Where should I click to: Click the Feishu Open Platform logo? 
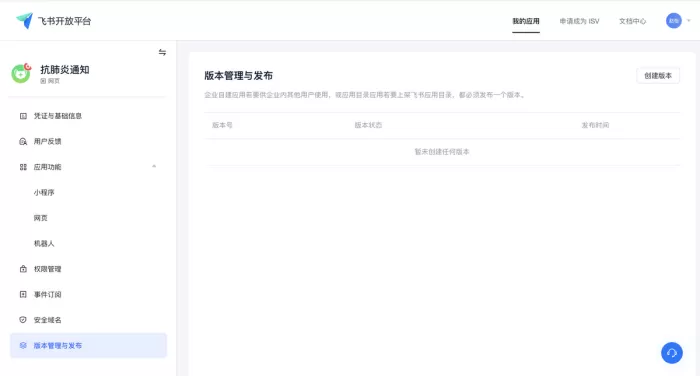pyautogui.click(x=25, y=21)
